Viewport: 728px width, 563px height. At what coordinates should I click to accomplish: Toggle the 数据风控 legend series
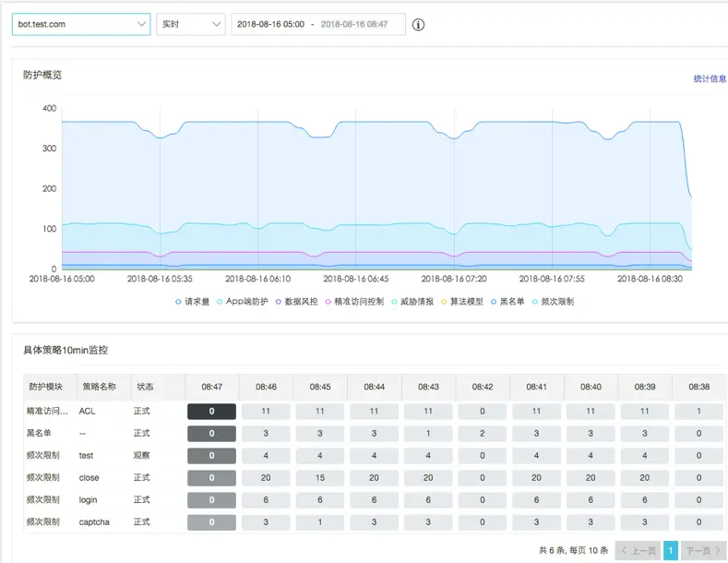(x=297, y=302)
